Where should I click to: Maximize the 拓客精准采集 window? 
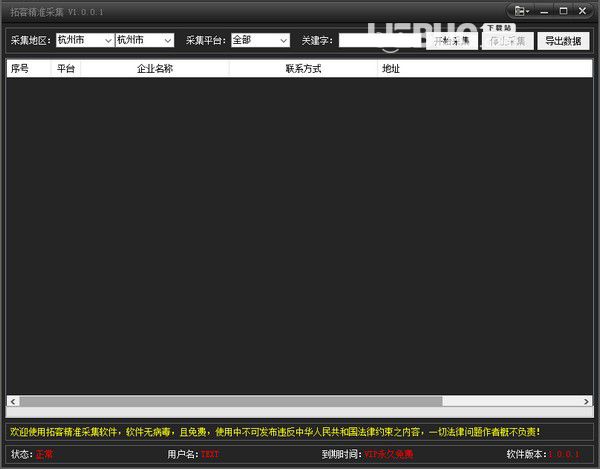coord(563,11)
